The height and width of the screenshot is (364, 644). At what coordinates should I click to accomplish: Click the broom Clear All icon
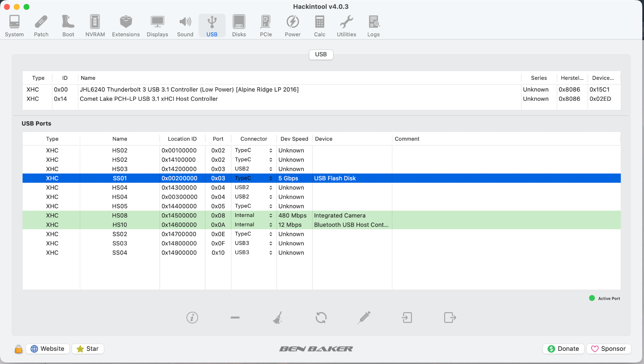pos(278,317)
